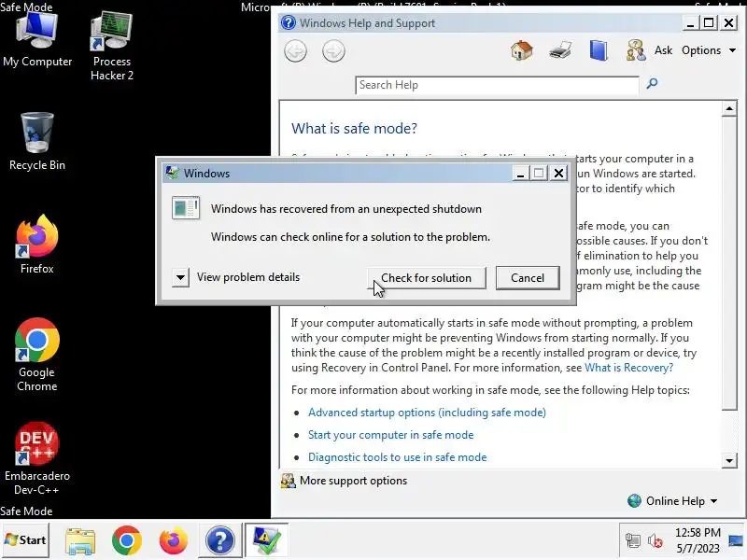Viewport: 747px width, 560px height.
Task: Click the muted volume tray icon
Action: 655,540
